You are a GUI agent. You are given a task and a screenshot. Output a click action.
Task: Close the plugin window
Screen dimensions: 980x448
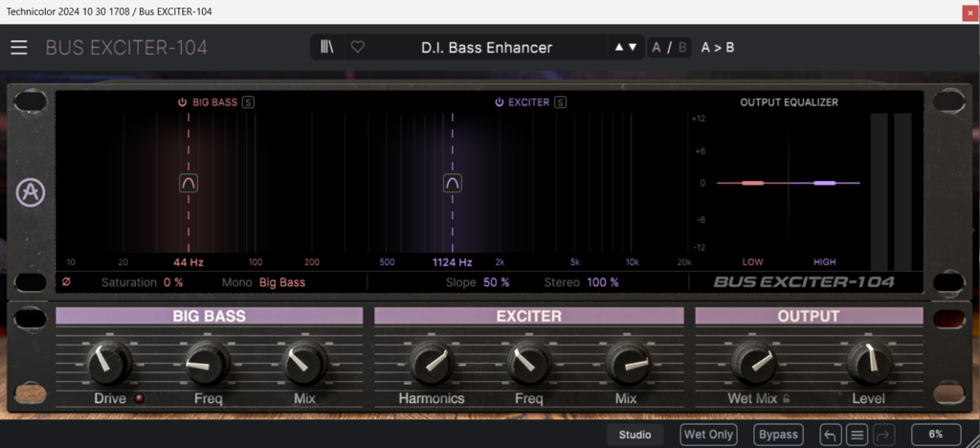(970, 11)
